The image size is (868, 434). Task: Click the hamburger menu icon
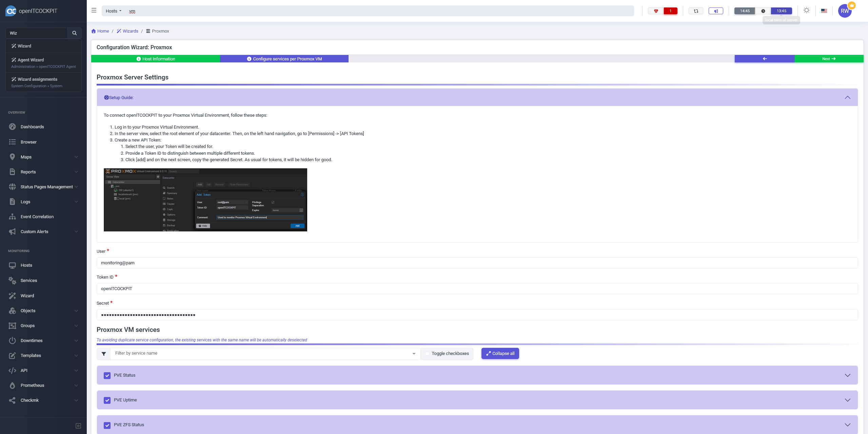point(94,11)
